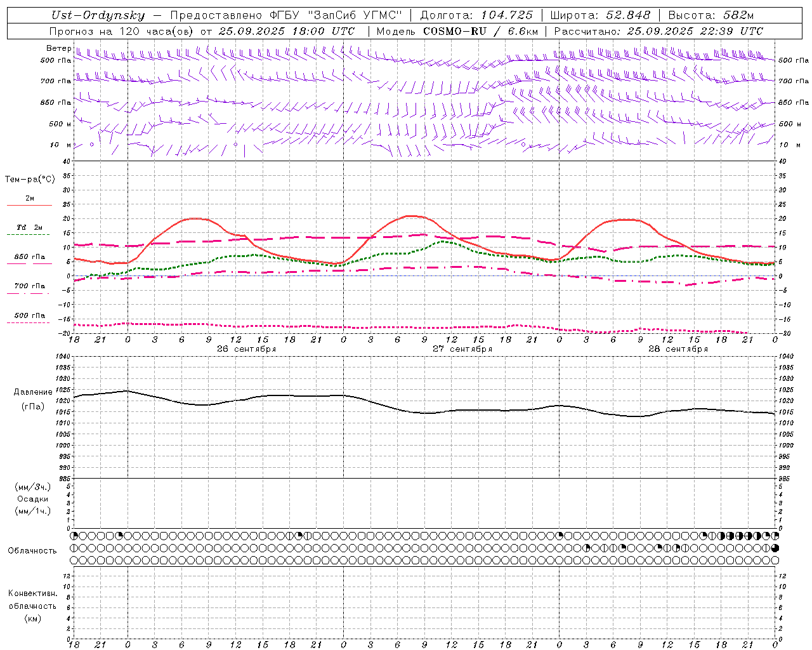Image resolution: width=812 pixels, height=650 pixels.
Task: Click dashed line under 'Td 2м' legend
Action: pos(28,235)
